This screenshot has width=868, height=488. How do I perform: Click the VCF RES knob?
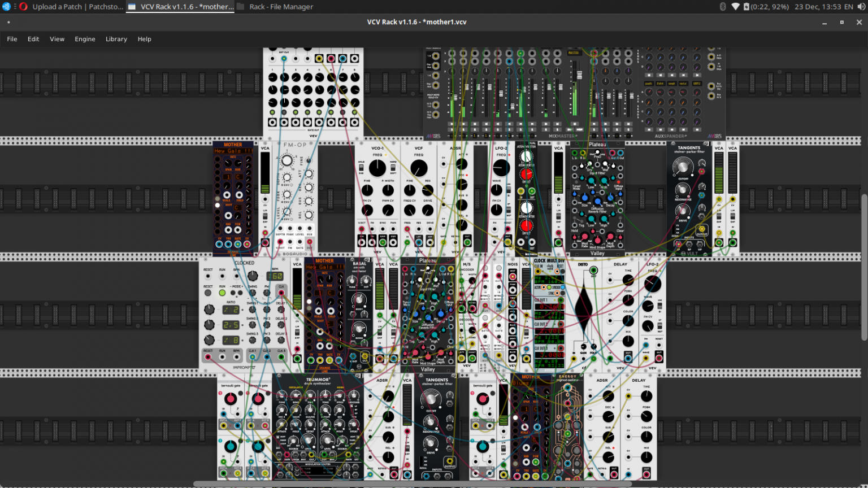pos(428,191)
